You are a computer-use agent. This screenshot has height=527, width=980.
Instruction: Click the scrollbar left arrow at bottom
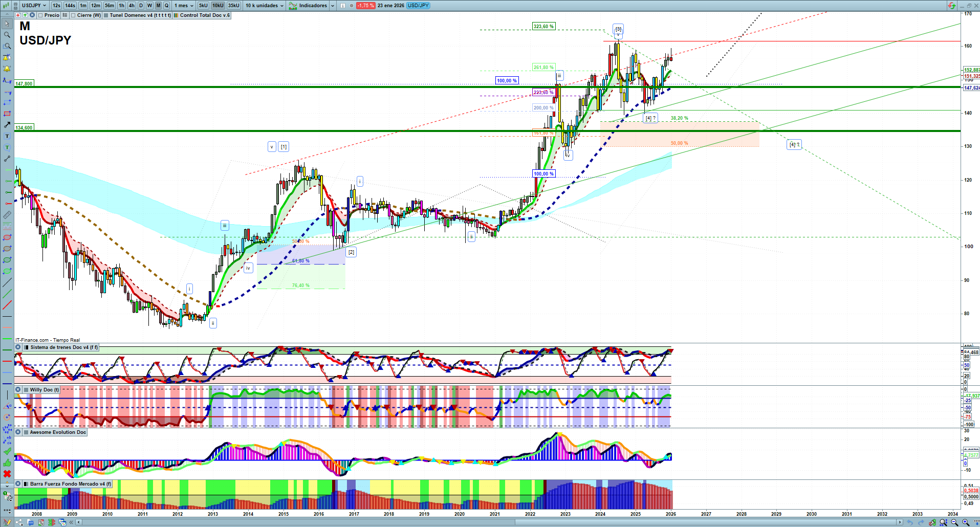point(78,522)
